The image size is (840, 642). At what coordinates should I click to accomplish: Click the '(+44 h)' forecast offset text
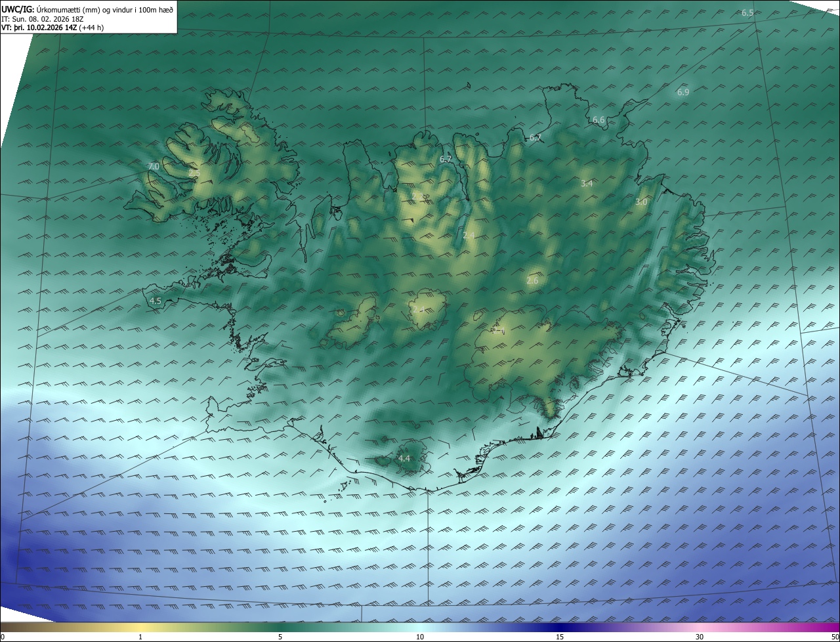(x=91, y=28)
